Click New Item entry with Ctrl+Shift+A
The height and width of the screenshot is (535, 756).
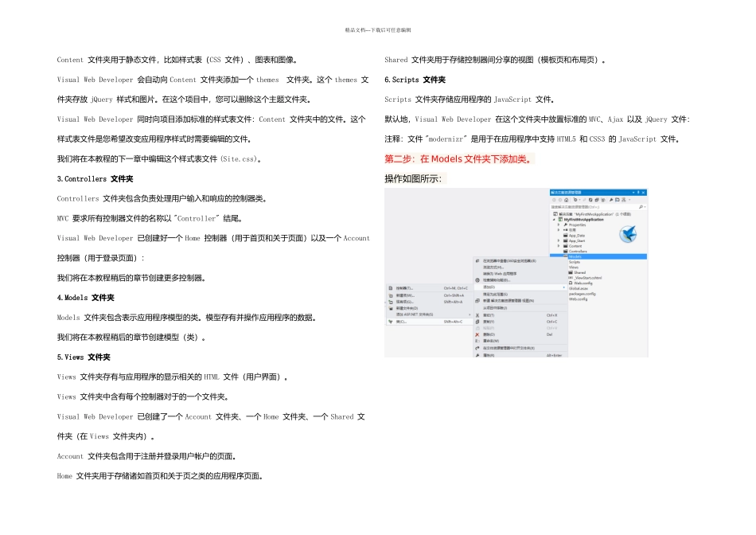430,295
